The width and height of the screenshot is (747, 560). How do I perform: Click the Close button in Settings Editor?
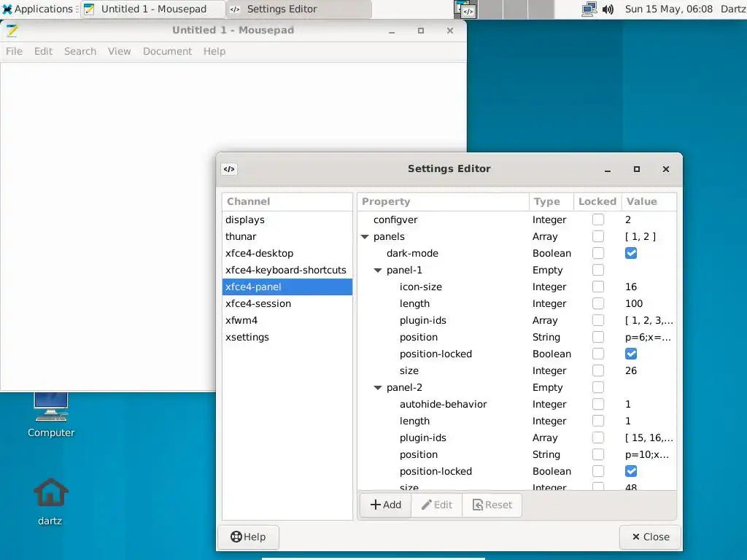coord(650,537)
